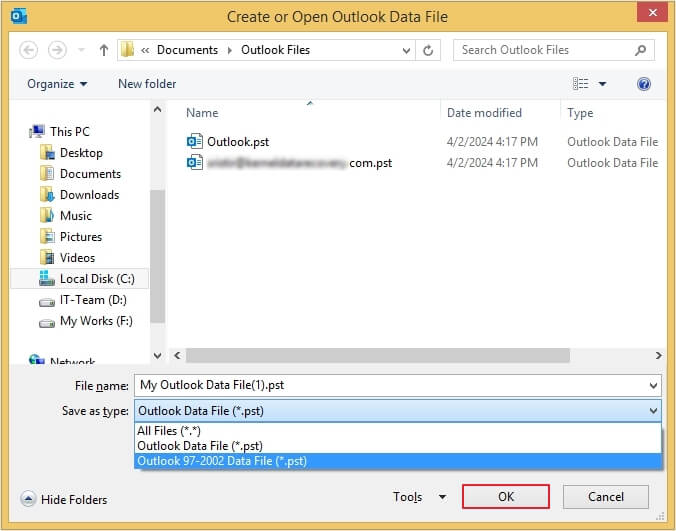This screenshot has width=676, height=531.
Task: Click Hide Folders toggle
Action: coord(64,500)
